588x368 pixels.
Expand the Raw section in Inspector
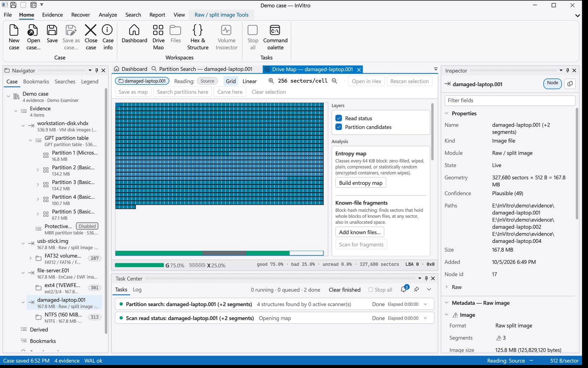(447, 287)
